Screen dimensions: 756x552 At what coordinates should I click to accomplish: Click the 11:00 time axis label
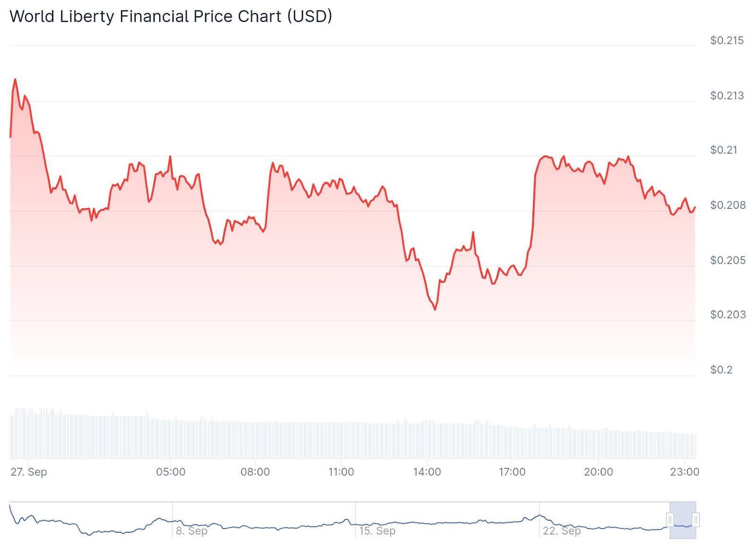tap(341, 472)
